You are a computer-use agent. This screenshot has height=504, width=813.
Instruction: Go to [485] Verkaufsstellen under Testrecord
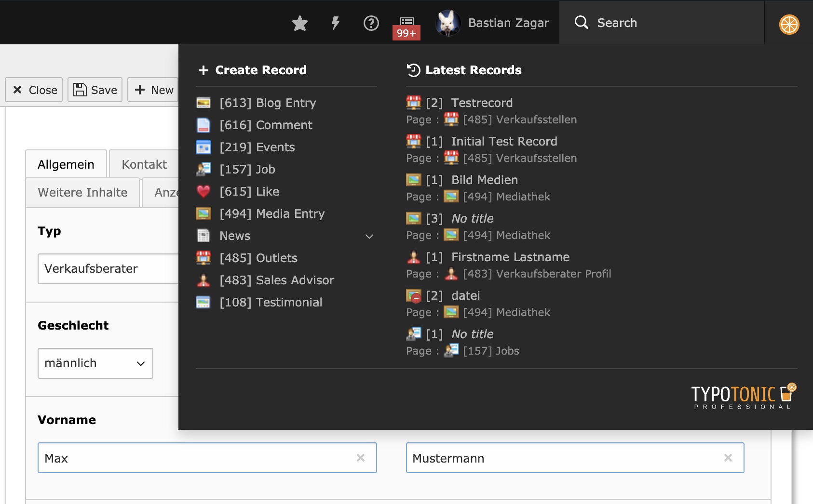(520, 119)
